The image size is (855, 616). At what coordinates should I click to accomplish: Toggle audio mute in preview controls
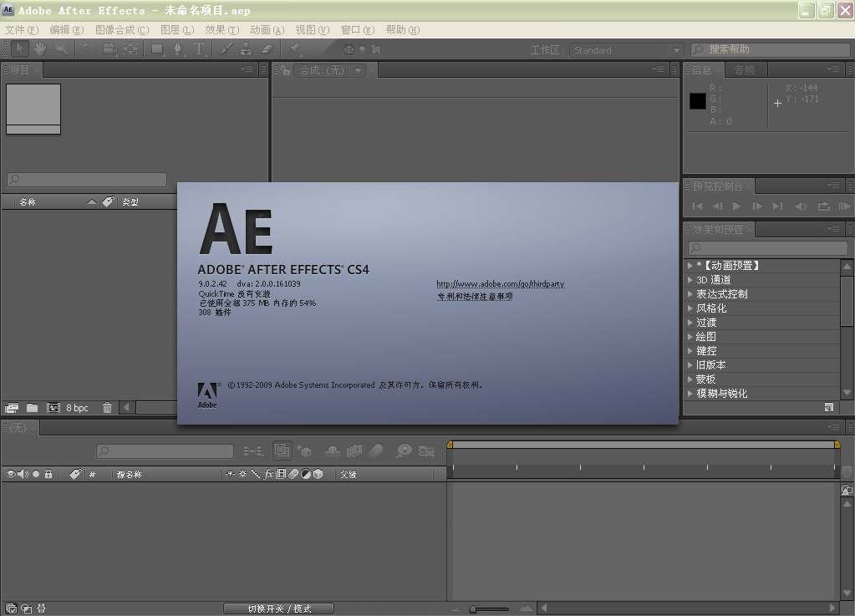coord(801,206)
